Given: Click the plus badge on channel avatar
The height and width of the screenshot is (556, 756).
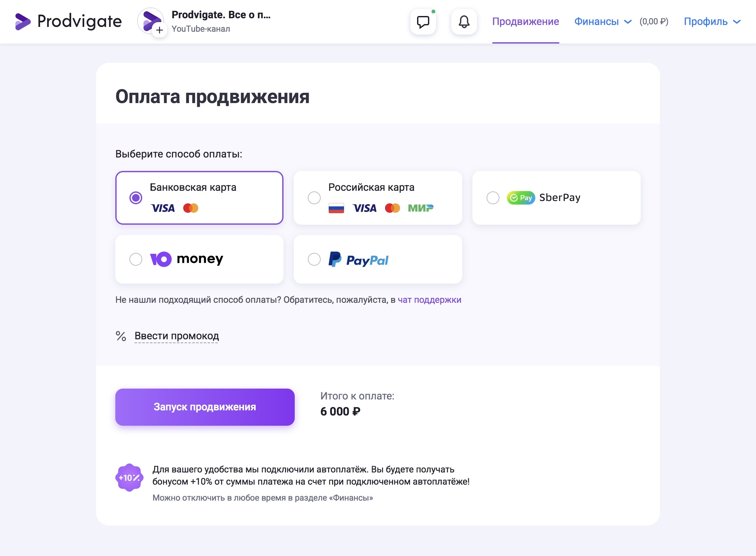Looking at the screenshot, I should pos(160,30).
